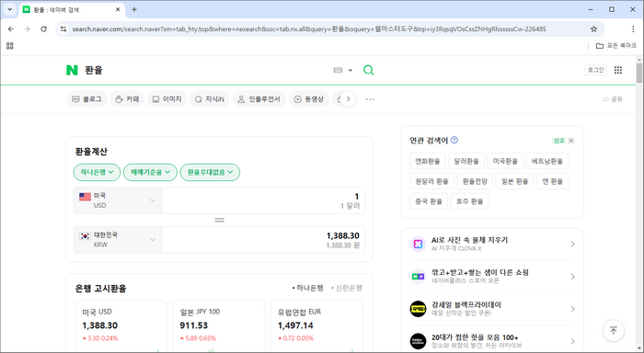
Task: Click the address bar URL
Action: (x=309, y=29)
